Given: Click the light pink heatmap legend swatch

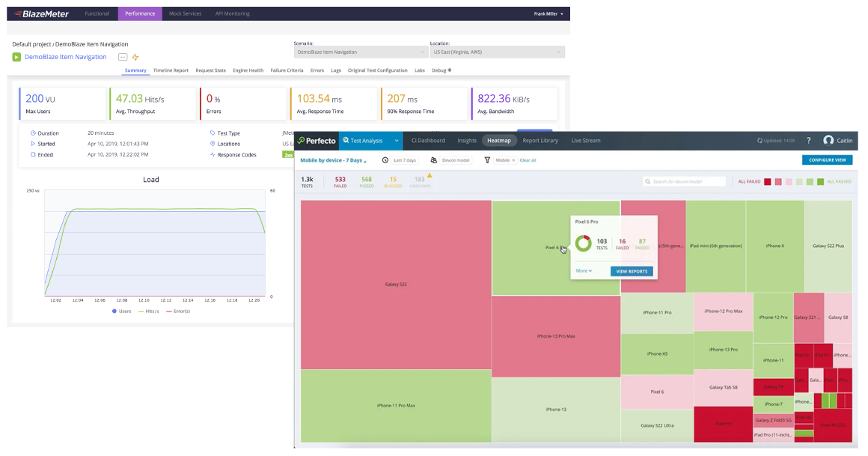Looking at the screenshot, I should pyautogui.click(x=789, y=182).
